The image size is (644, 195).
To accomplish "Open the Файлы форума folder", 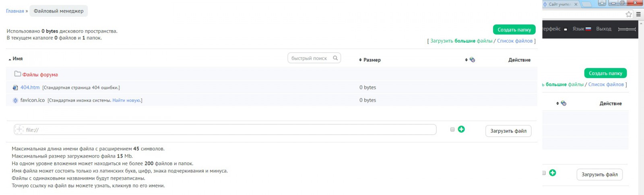I will click(x=40, y=75).
